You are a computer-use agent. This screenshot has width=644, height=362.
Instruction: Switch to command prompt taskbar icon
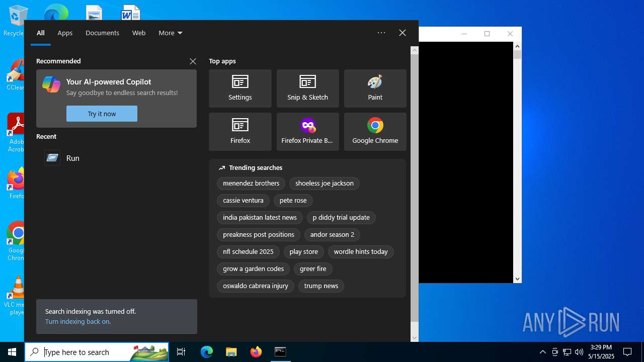coord(280,352)
